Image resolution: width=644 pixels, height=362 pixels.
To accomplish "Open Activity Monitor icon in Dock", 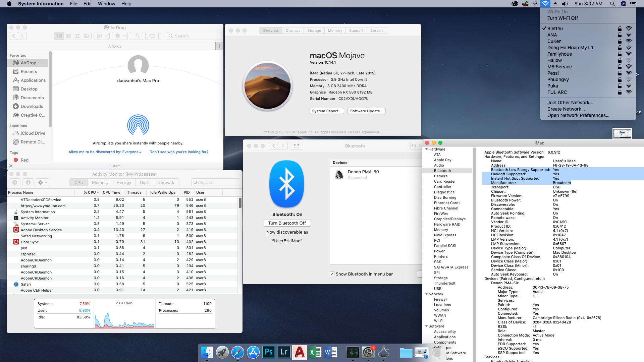I will pos(353,352).
